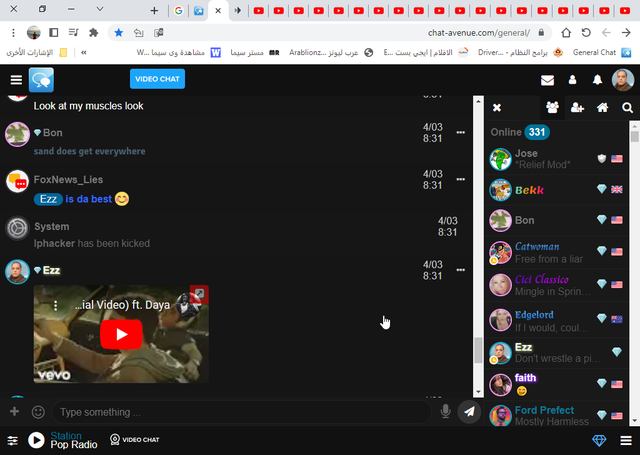Open YouTube video more options dots
640x455 pixels.
(x=56, y=305)
